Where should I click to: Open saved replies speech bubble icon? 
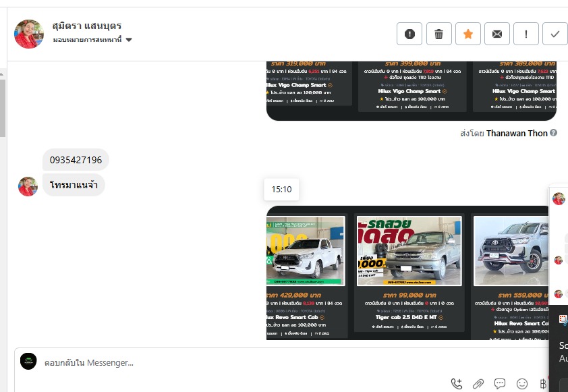(500, 383)
